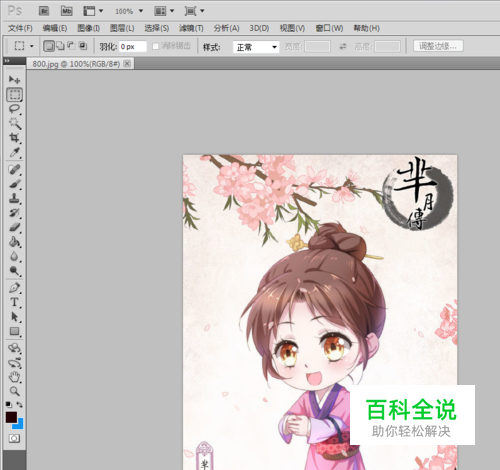Viewport: 500px width, 470px height.
Task: Select the Pen tool
Action: tap(14, 287)
